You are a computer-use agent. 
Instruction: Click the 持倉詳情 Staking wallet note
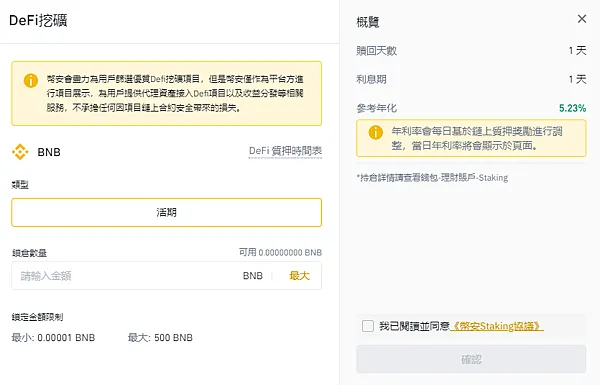tap(432, 178)
